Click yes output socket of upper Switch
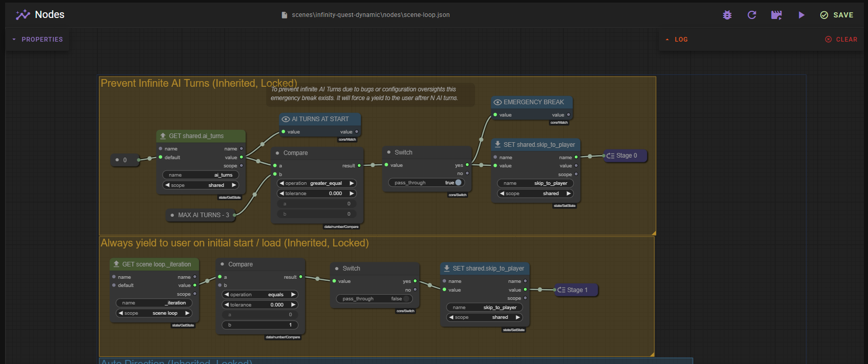 (x=467, y=165)
